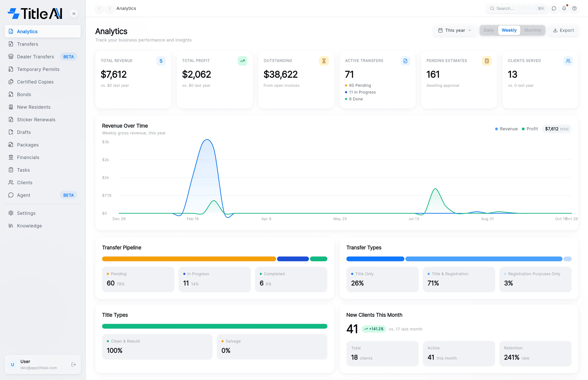Click the calculator icon on the Pending Estimates card
The image size is (588, 380).
487,61
